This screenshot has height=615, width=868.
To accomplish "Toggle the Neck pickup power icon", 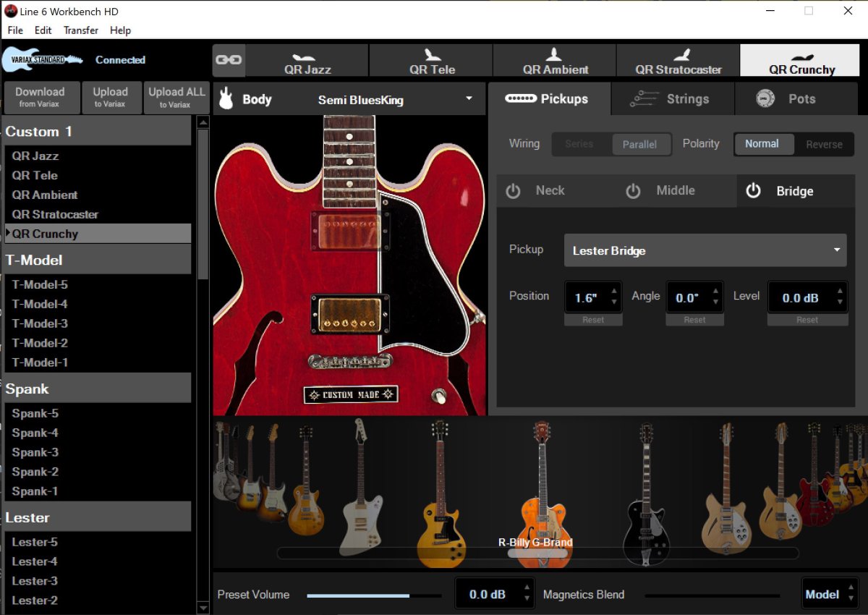I will 513,191.
